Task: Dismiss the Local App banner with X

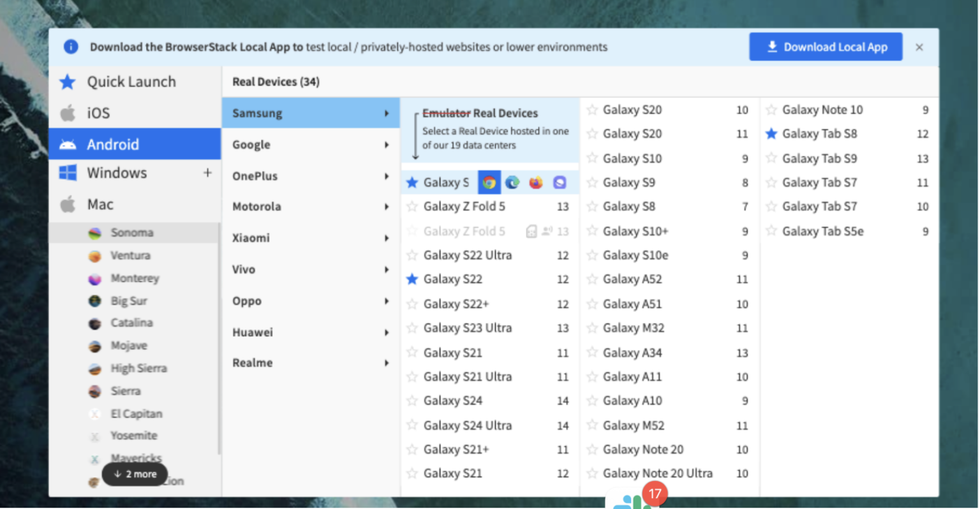Action: point(919,47)
